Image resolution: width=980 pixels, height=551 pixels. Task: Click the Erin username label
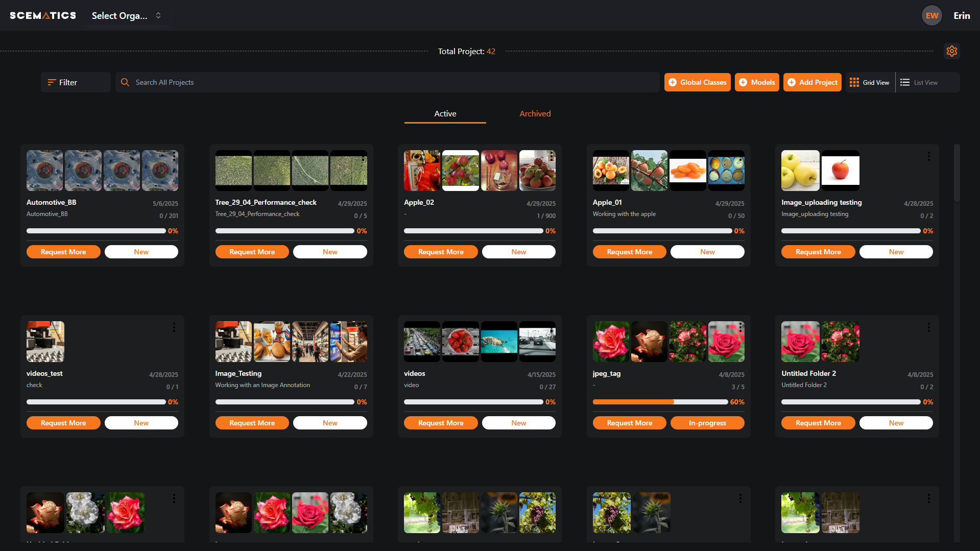962,16
